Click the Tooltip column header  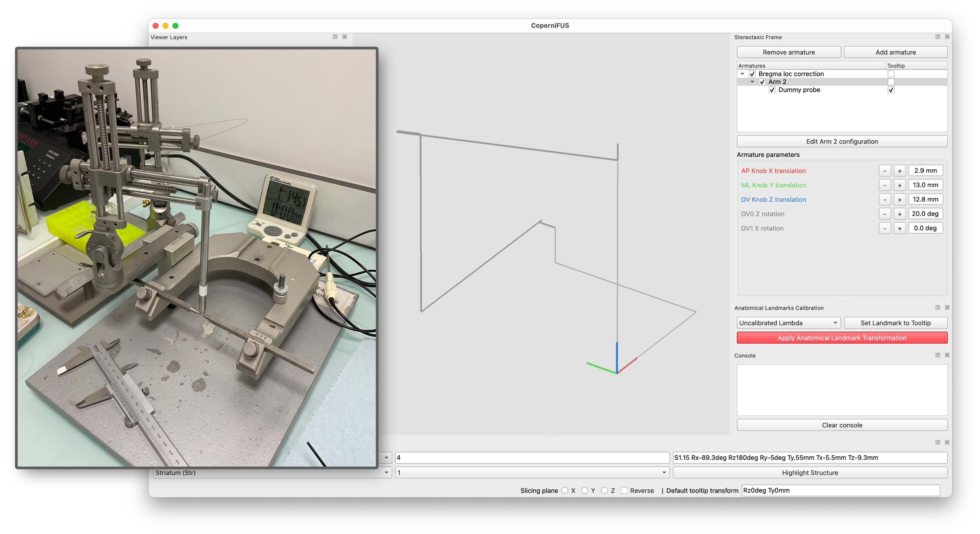[916, 65]
